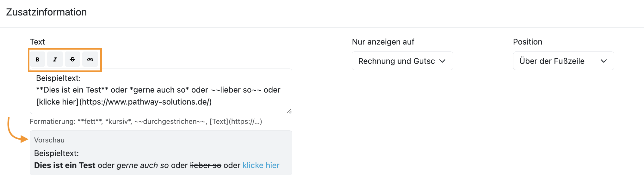
Task: Click the Vorschau preview panel title
Action: click(49, 140)
